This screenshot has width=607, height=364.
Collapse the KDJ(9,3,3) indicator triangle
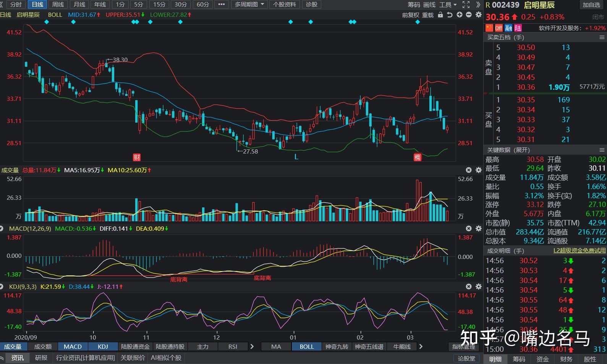2,286
